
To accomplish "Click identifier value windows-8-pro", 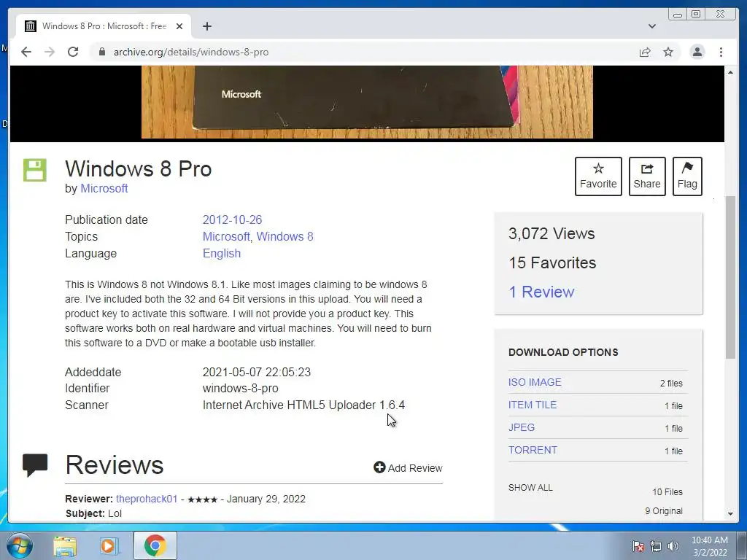I will [x=240, y=388].
